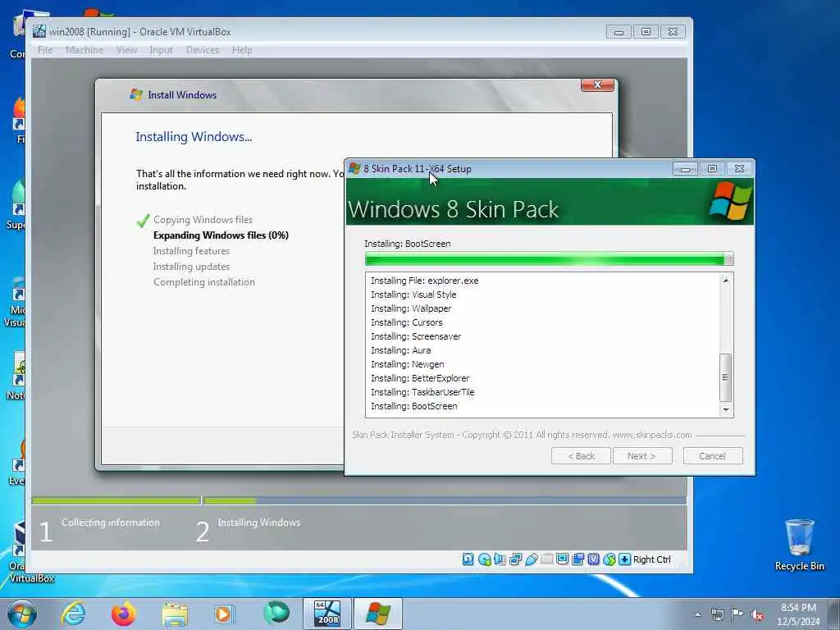Viewport: 840px width, 630px height.
Task: Show hidden system tray icons
Action: click(x=697, y=615)
